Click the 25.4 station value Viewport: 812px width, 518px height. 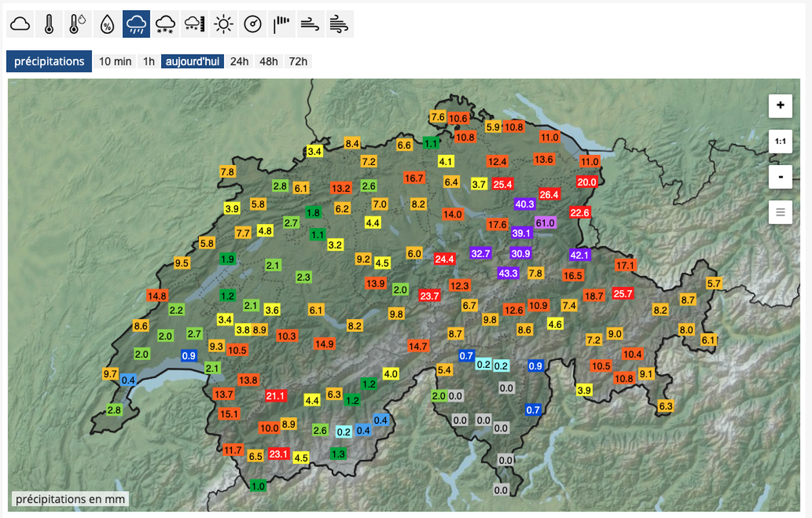tap(503, 183)
